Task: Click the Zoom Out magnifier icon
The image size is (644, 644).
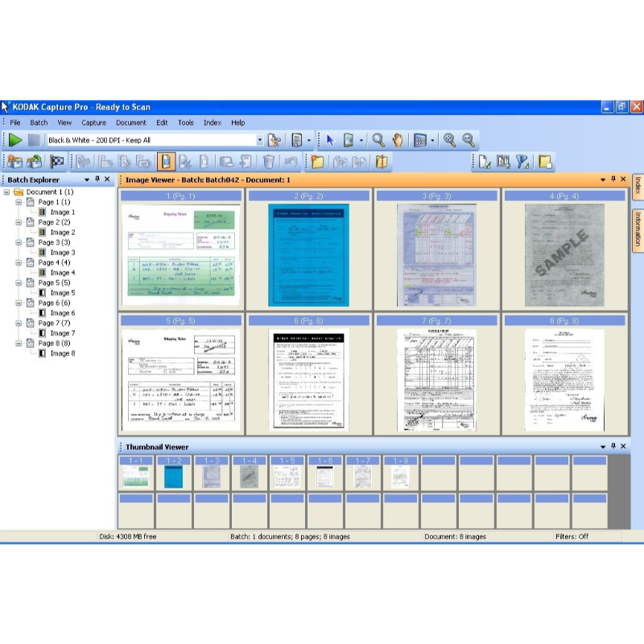Action: 468,140
